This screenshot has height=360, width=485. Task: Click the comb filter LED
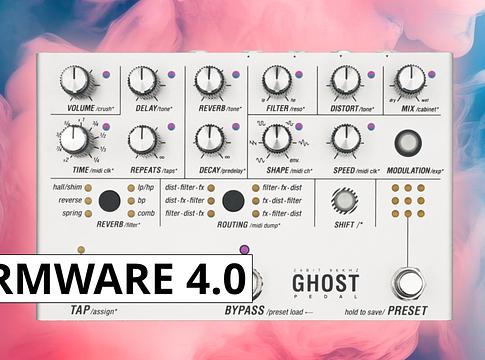pos(131,214)
